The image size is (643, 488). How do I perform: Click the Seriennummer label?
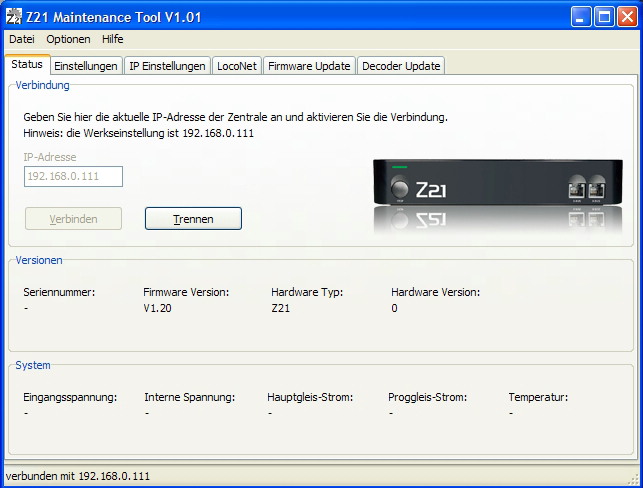click(59, 292)
